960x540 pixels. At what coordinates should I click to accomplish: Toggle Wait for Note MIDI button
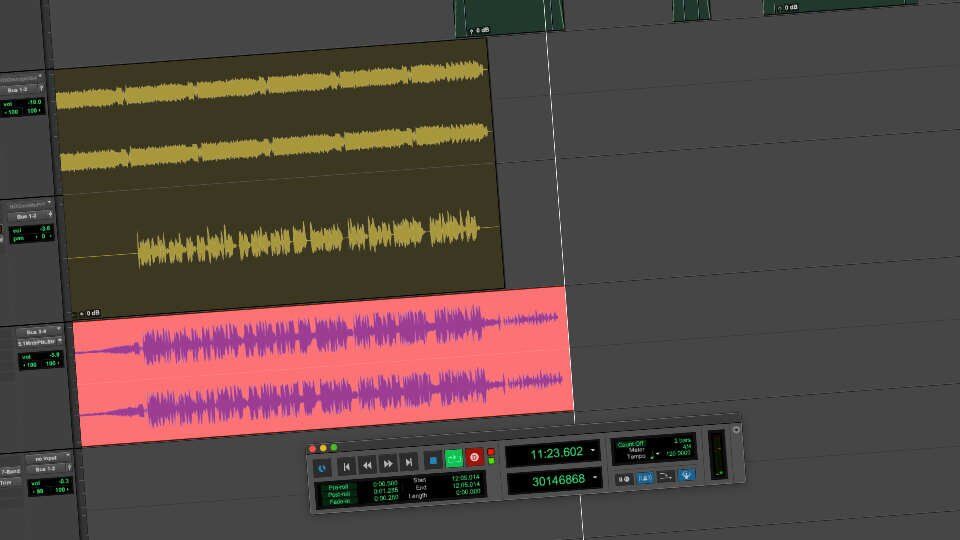(623, 479)
